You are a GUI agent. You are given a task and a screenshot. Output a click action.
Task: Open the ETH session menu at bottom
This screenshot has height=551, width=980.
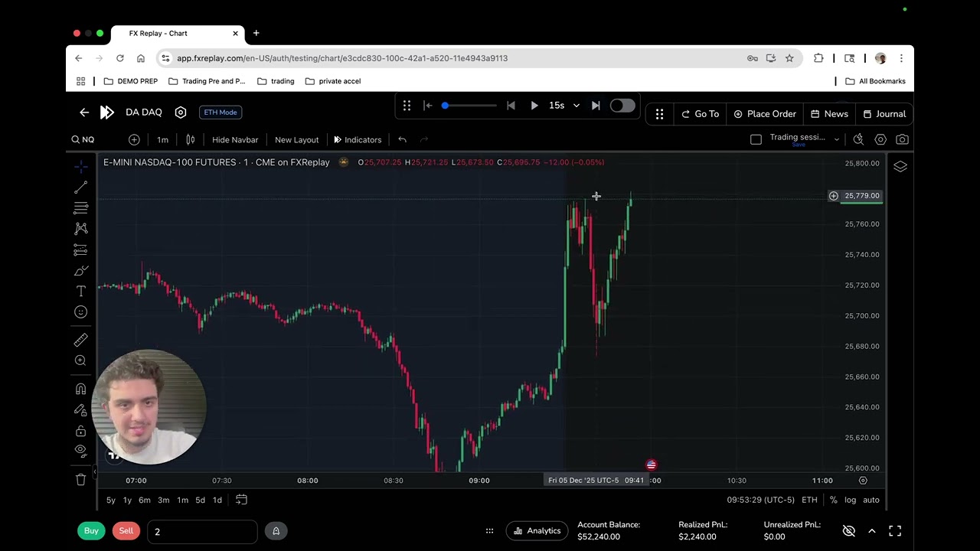pos(809,500)
